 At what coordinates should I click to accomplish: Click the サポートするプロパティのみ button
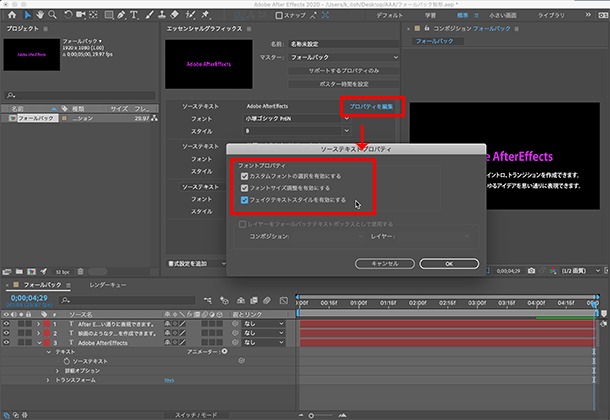click(344, 71)
